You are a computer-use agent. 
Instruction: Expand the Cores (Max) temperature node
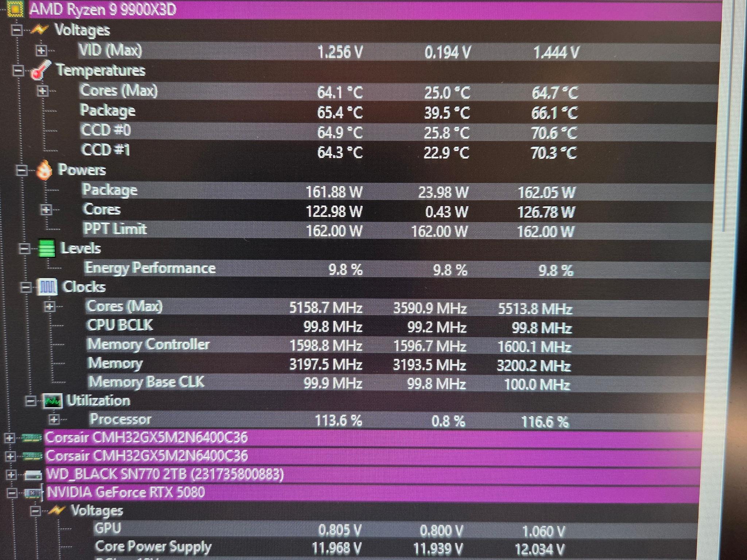coord(43,90)
